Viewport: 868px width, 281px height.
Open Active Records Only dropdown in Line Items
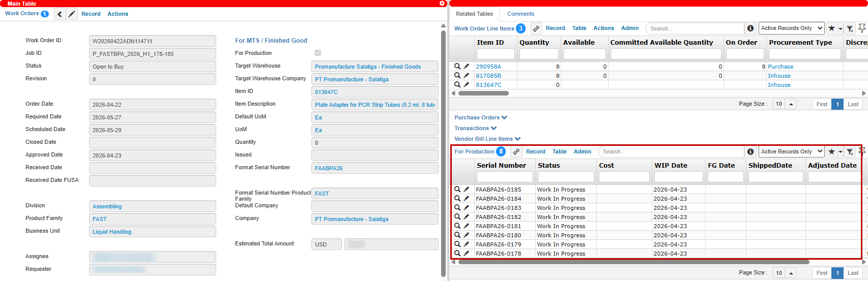point(792,28)
